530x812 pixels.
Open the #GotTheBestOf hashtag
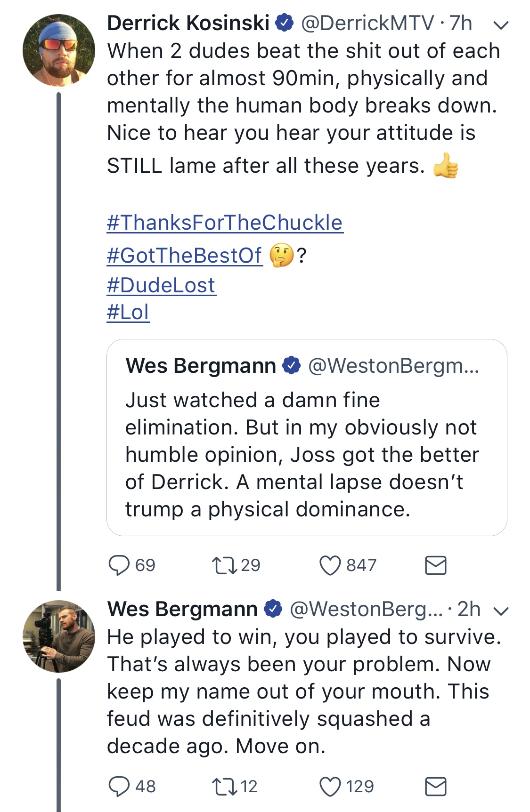(x=185, y=256)
